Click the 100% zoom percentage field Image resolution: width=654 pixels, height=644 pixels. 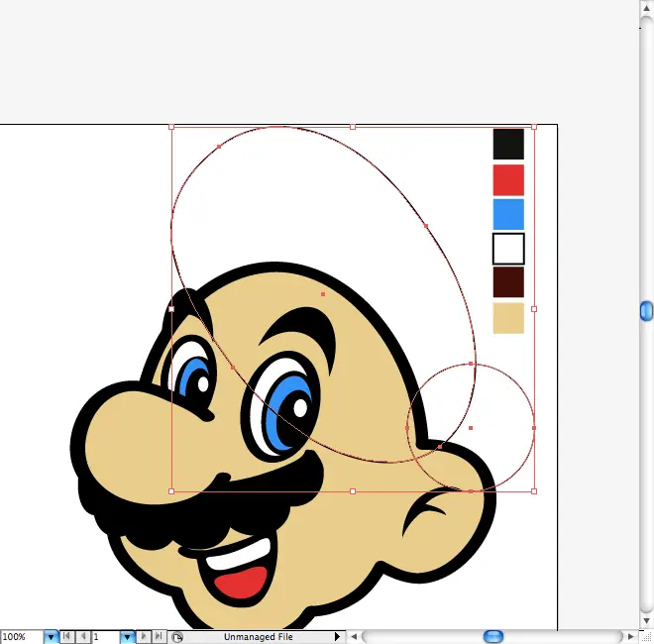click(21, 637)
